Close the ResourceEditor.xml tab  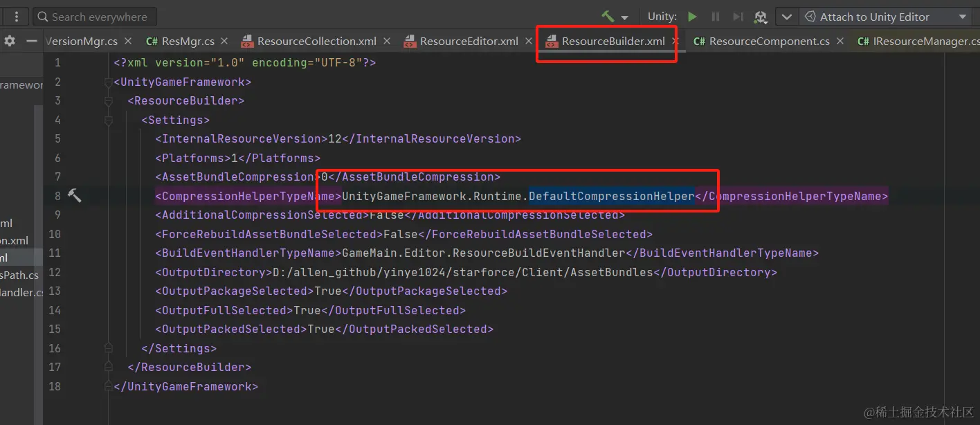pyautogui.click(x=528, y=41)
